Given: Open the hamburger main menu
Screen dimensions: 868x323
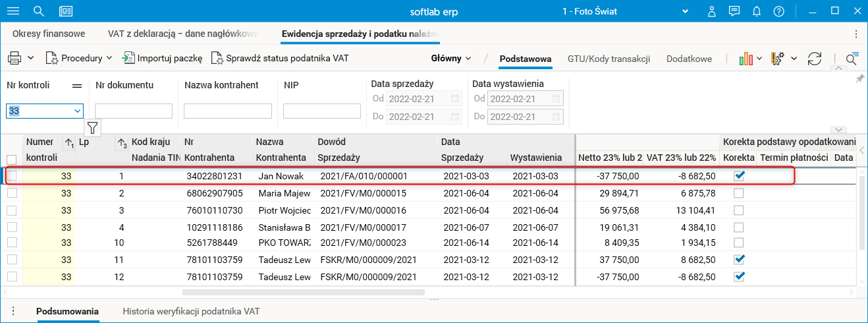Looking at the screenshot, I should tap(13, 11).
